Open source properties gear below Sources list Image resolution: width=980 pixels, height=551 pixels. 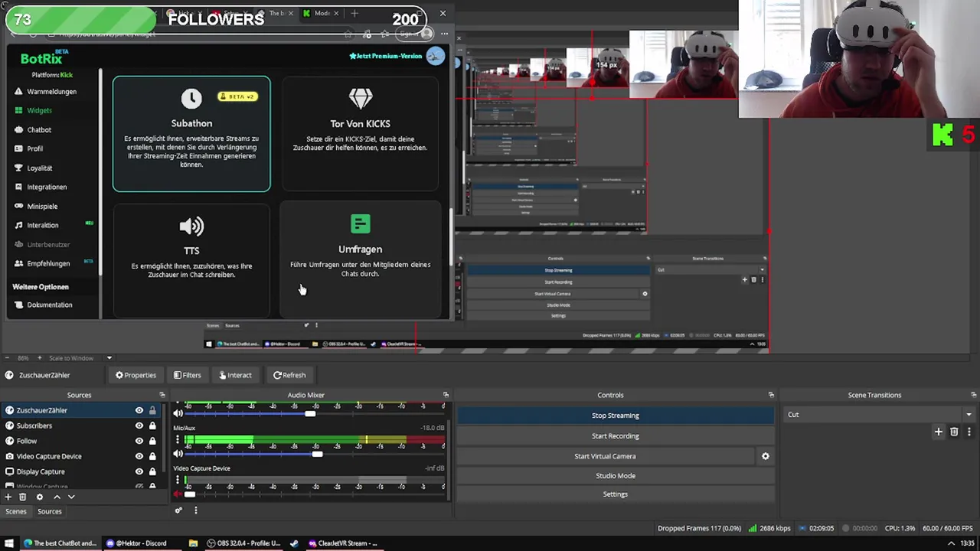40,497
